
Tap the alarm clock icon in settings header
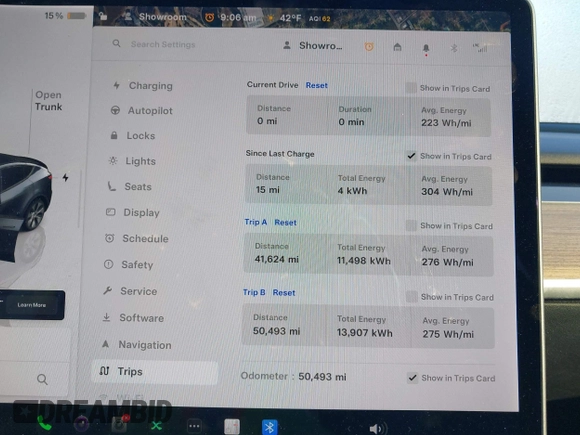click(x=369, y=47)
